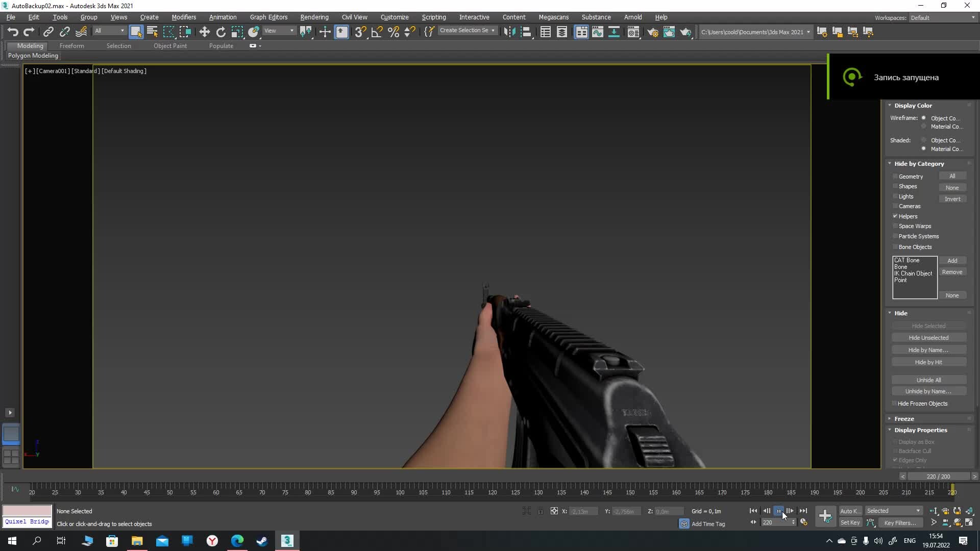Toggle the Angle Snap icon
Image resolution: width=980 pixels, height=551 pixels.
click(x=377, y=32)
